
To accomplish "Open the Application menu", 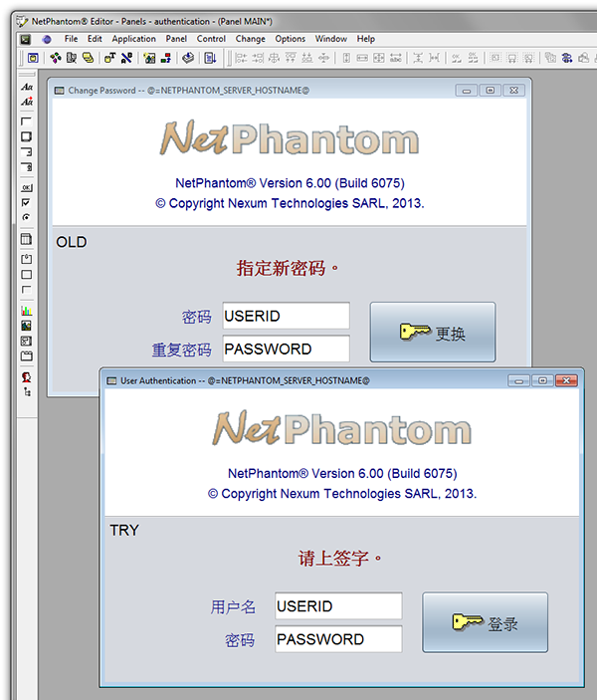I will (x=134, y=39).
